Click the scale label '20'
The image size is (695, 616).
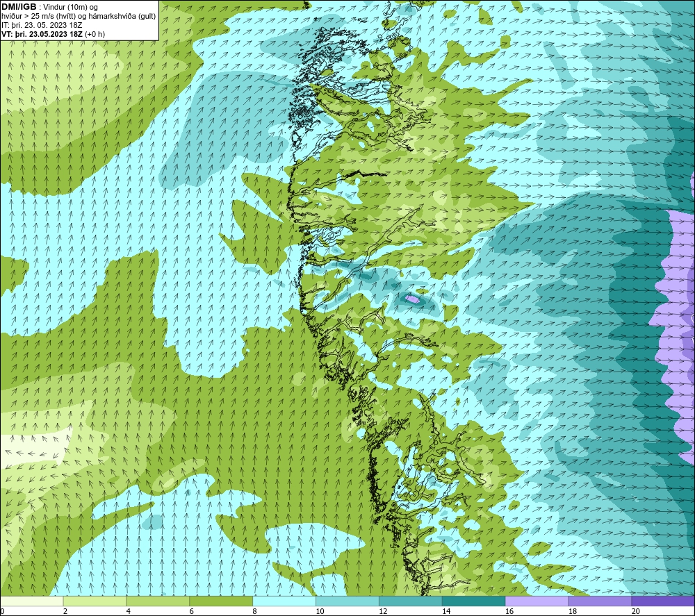click(635, 611)
